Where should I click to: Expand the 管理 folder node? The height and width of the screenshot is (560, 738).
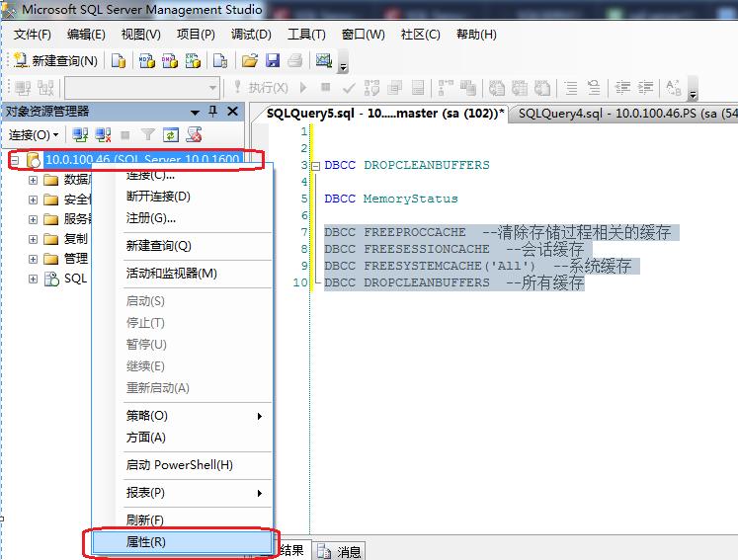point(33,259)
